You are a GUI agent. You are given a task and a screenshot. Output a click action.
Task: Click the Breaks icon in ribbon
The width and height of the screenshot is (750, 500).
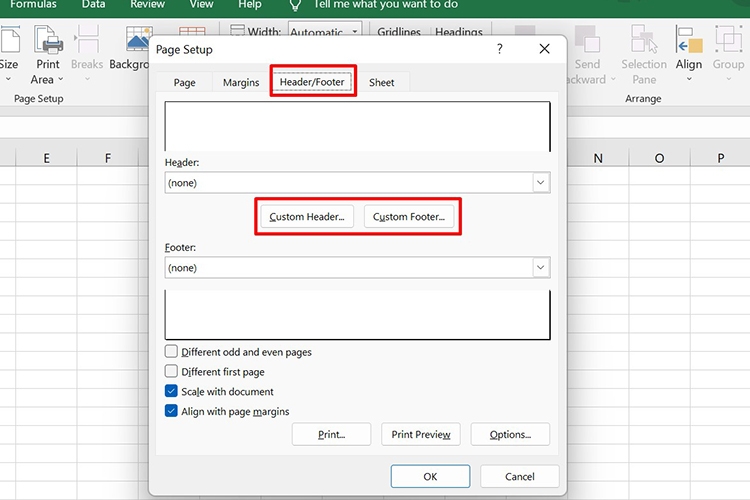pos(87,39)
